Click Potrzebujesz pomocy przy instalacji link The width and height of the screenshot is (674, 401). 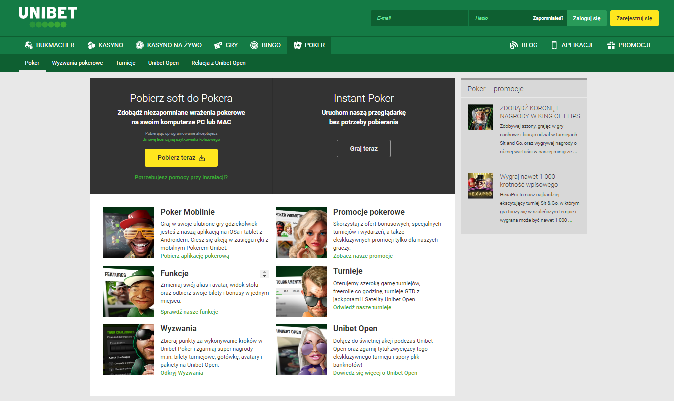tap(181, 177)
